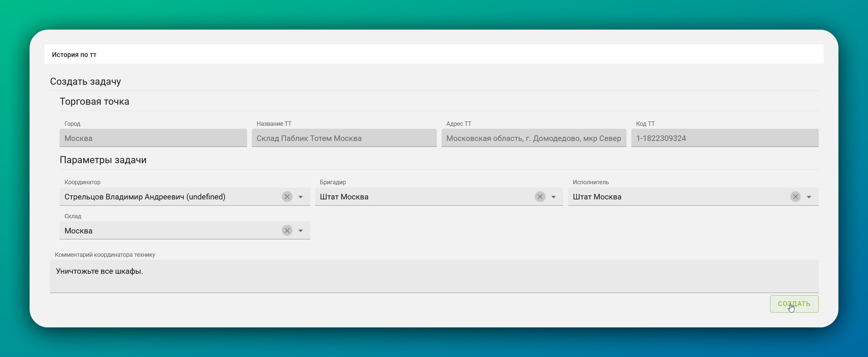Image resolution: width=868 pixels, height=357 pixels.
Task: Clear the Бригадир field selection
Action: (x=540, y=197)
